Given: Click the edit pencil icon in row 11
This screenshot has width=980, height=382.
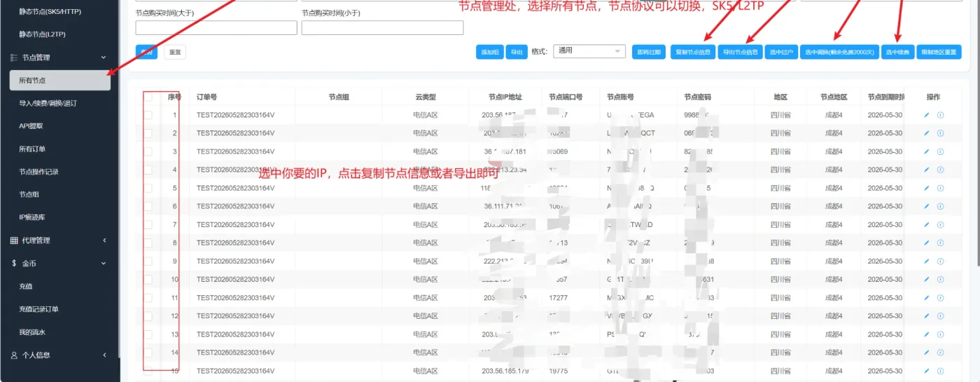Looking at the screenshot, I should tap(927, 298).
